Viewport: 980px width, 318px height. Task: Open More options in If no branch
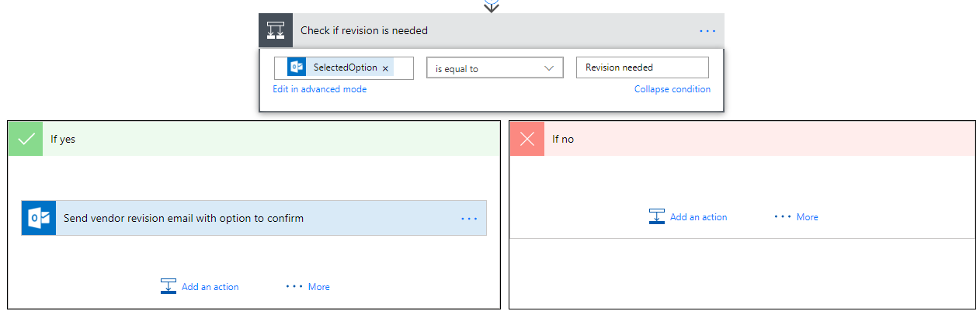click(797, 217)
